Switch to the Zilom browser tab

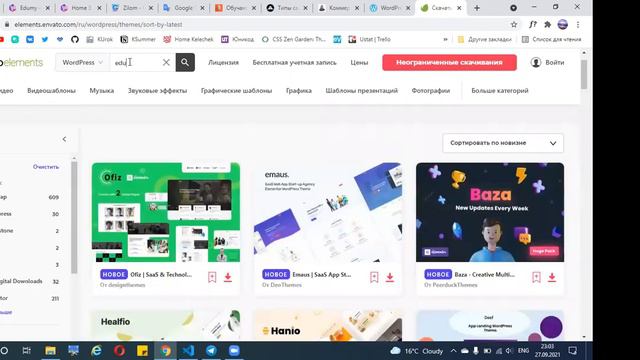(x=132, y=8)
